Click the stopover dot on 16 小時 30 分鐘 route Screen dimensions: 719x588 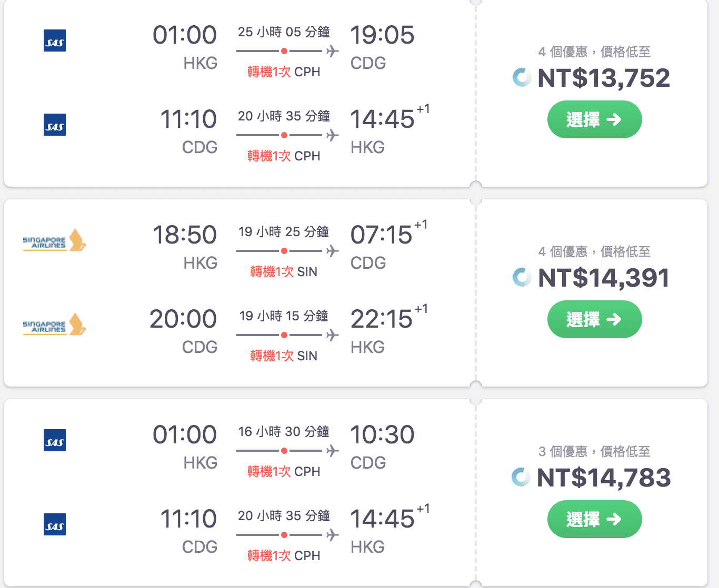(285, 451)
